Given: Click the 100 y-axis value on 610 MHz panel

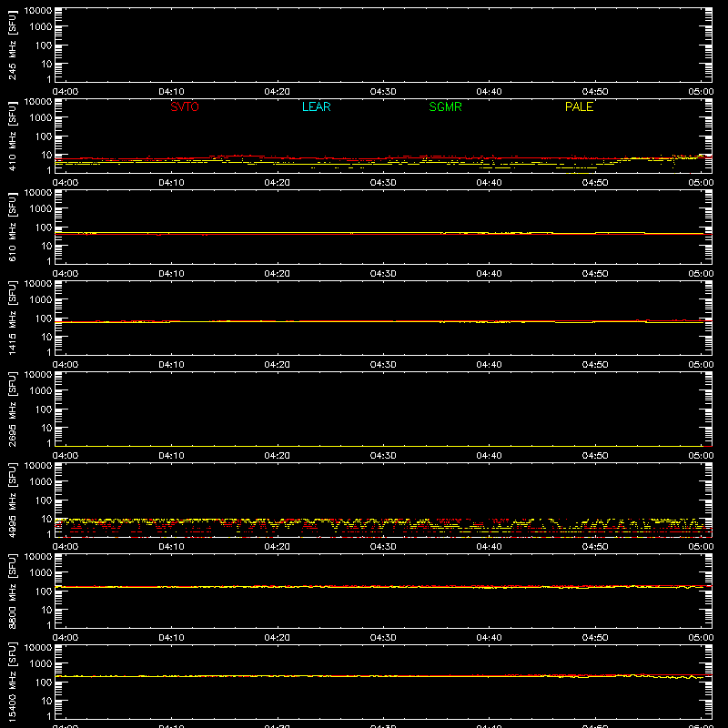Looking at the screenshot, I should pyautogui.click(x=44, y=227).
